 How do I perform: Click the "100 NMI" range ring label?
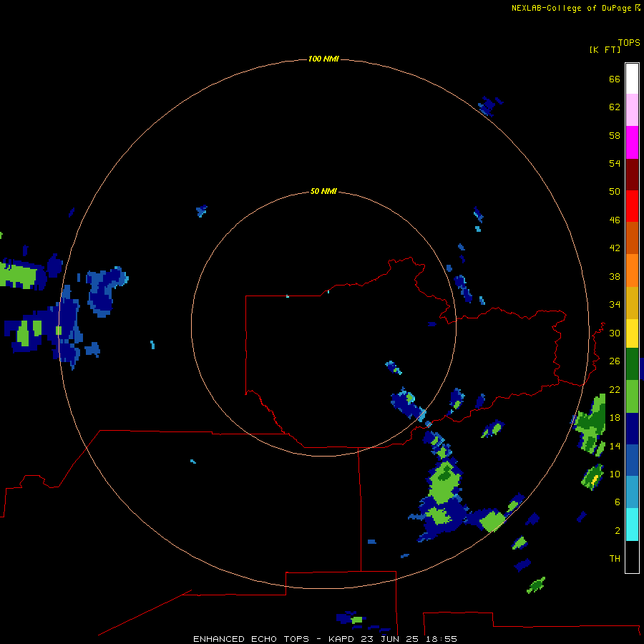point(323,59)
